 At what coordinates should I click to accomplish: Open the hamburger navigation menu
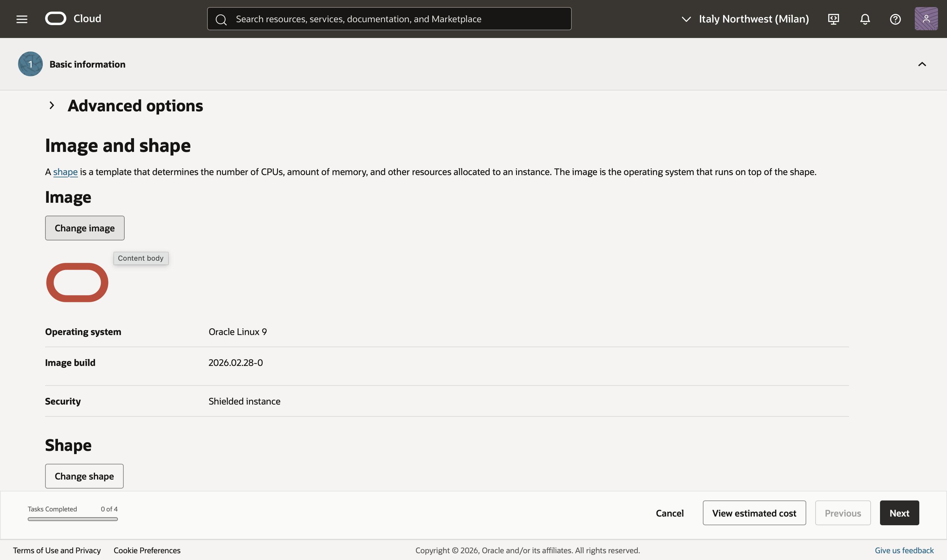click(22, 19)
